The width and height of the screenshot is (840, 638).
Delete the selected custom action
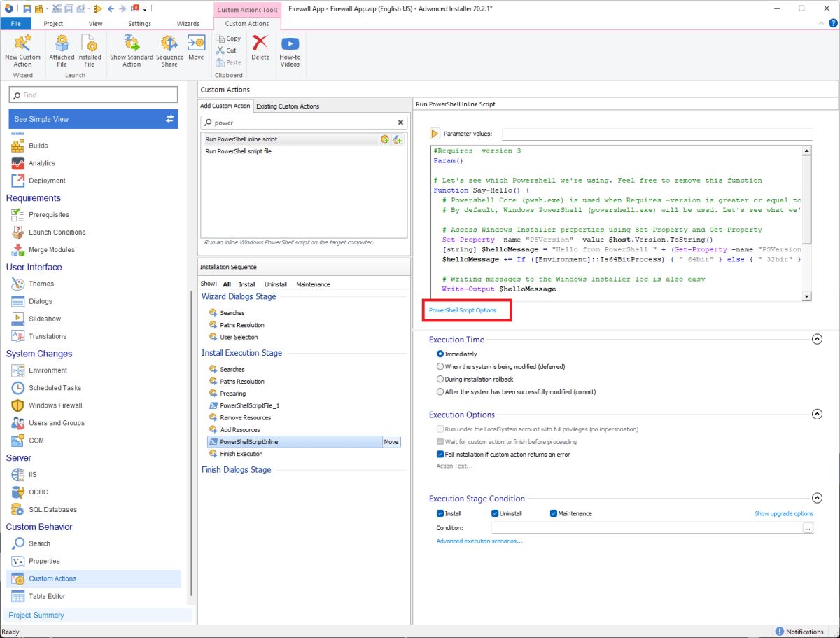260,49
